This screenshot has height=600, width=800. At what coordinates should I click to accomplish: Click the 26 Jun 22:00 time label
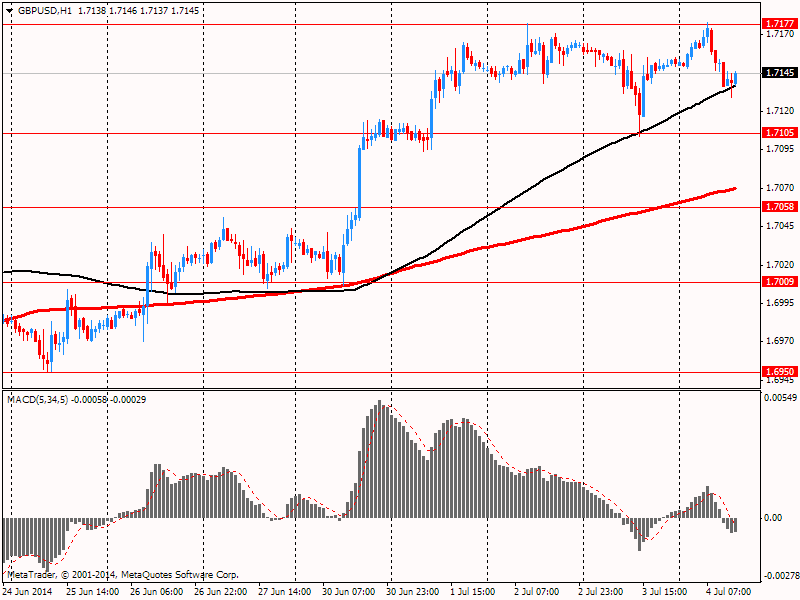click(220, 591)
